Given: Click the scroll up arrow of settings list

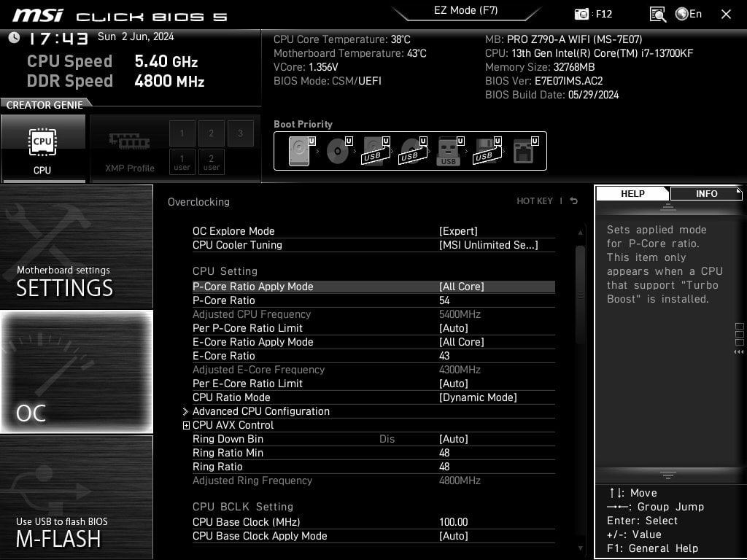Looking at the screenshot, I should tap(580, 233).
